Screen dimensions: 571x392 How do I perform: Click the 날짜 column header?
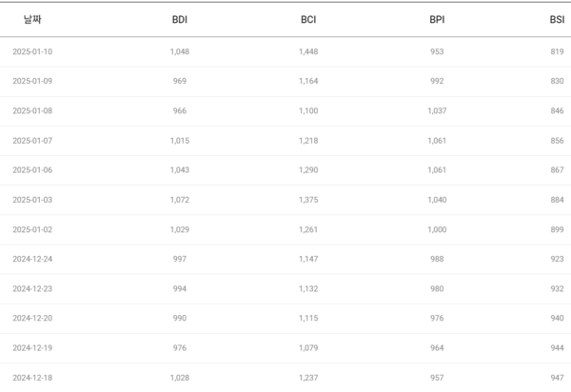pyautogui.click(x=33, y=19)
